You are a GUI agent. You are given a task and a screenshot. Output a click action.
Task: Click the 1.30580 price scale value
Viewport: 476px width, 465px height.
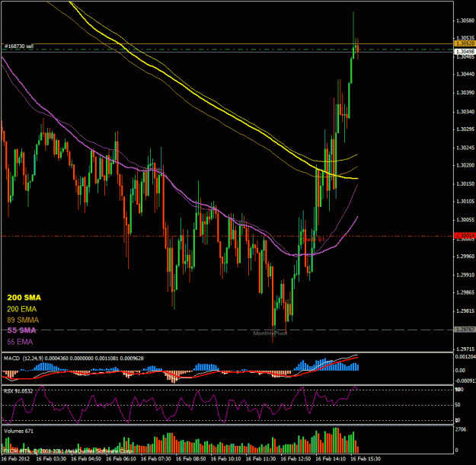pos(465,21)
